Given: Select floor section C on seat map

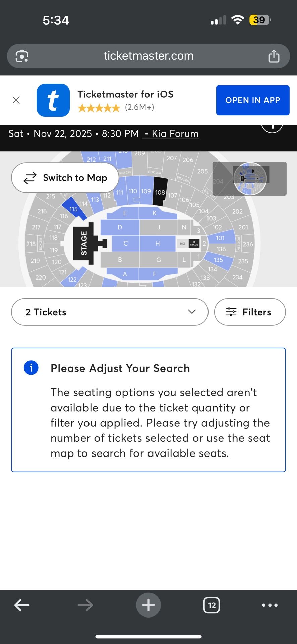Looking at the screenshot, I should [125, 244].
